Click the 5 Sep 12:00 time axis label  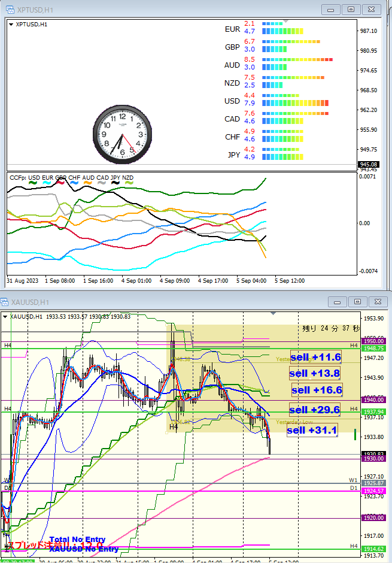coord(290,281)
